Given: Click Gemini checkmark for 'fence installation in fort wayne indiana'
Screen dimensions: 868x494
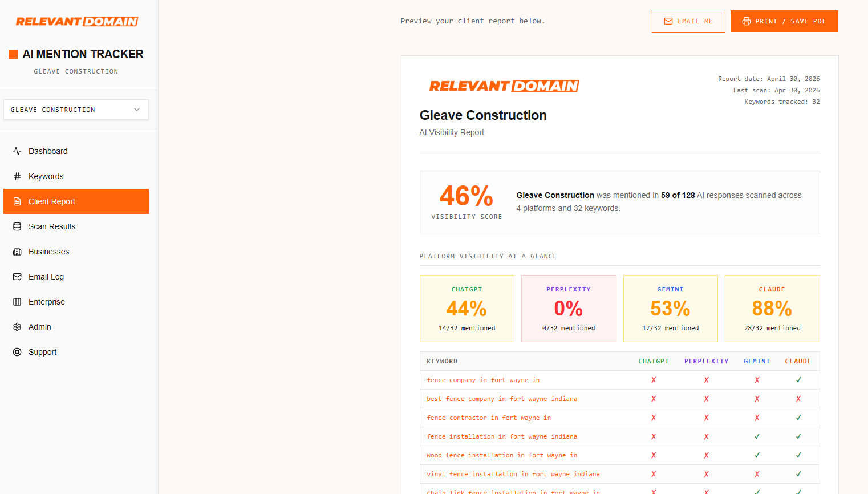Looking at the screenshot, I should [757, 436].
